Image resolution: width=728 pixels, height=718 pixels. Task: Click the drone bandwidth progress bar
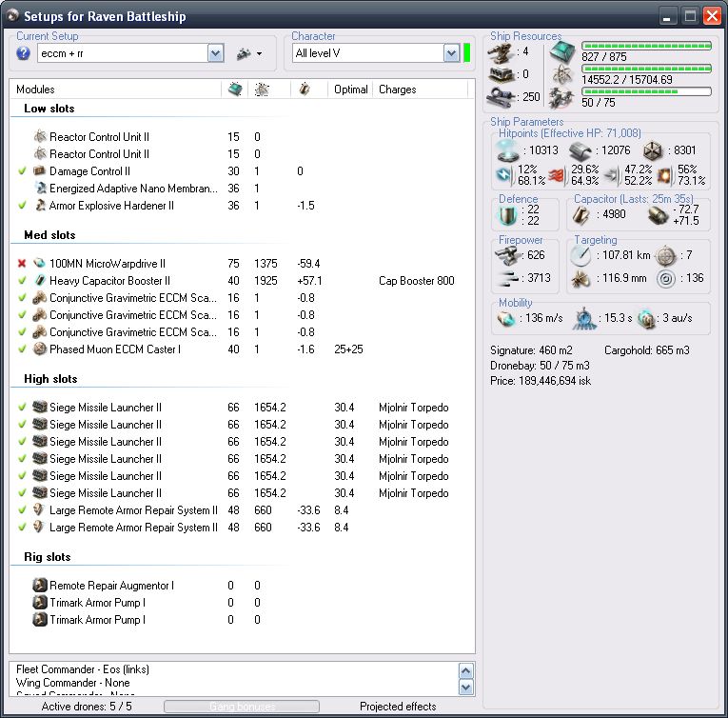(646, 91)
